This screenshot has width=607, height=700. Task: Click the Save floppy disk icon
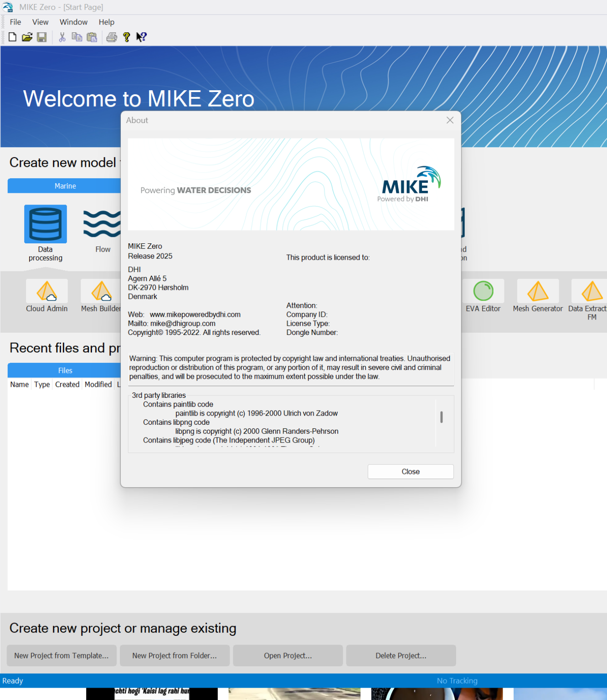[x=42, y=37]
